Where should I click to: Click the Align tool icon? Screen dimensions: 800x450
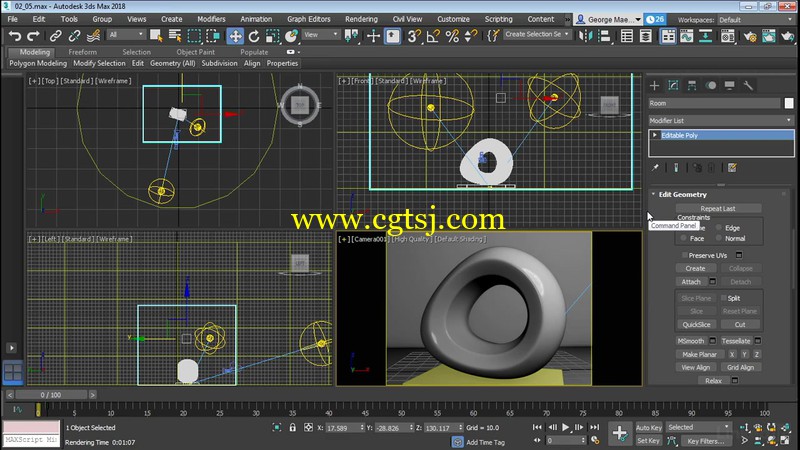(x=604, y=36)
